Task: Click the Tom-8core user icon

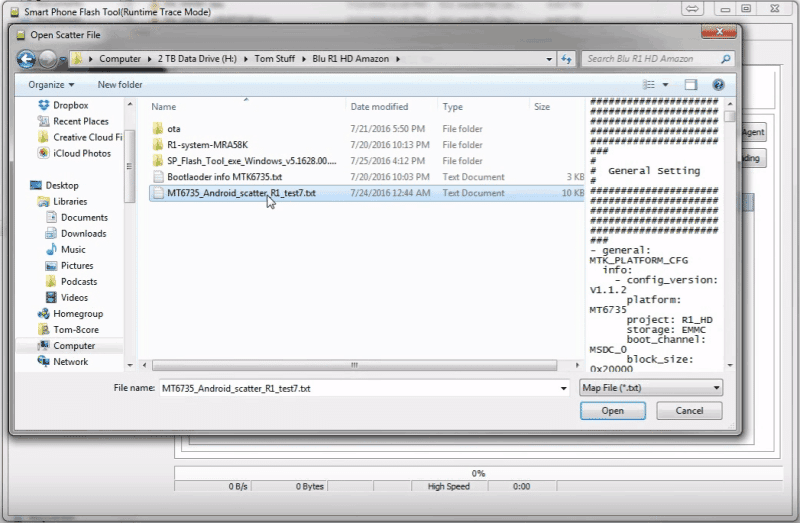Action: [44, 330]
